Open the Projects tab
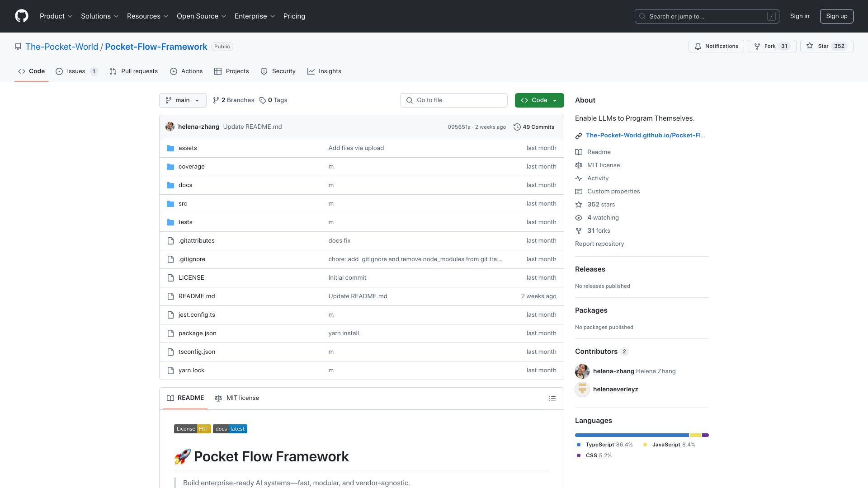 click(x=231, y=71)
